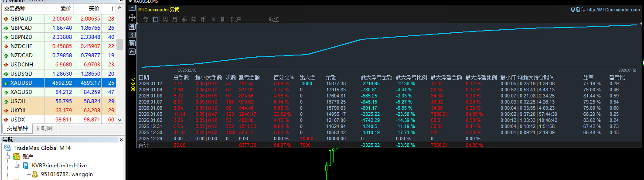Open help with the question mark icon

[x=132, y=35]
